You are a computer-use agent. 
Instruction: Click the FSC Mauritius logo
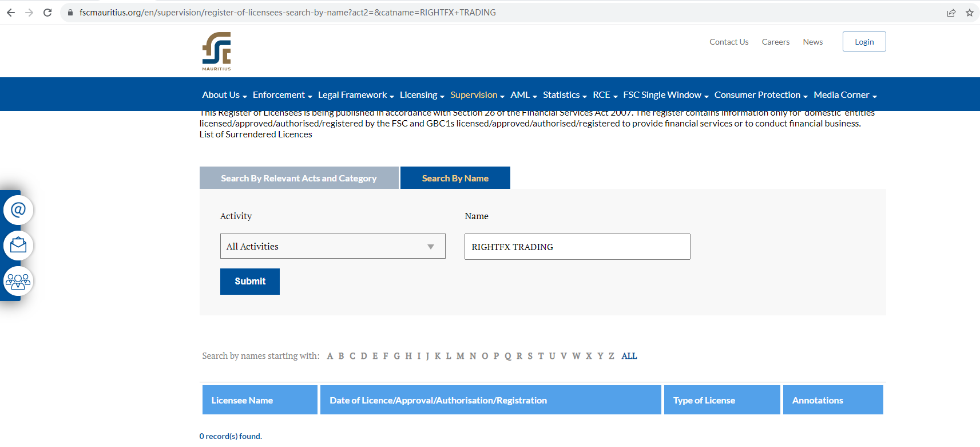216,51
